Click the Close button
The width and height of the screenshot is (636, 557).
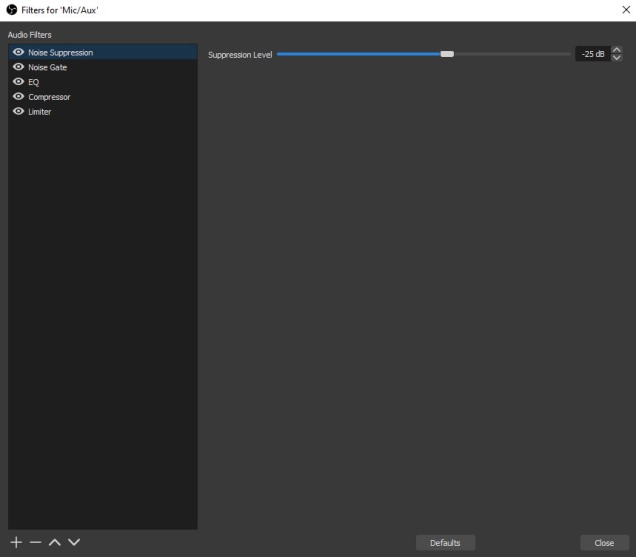coord(604,543)
